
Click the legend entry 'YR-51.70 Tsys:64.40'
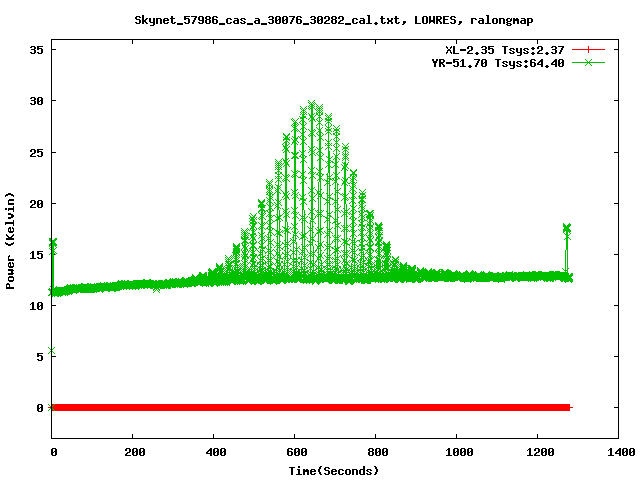(498, 63)
